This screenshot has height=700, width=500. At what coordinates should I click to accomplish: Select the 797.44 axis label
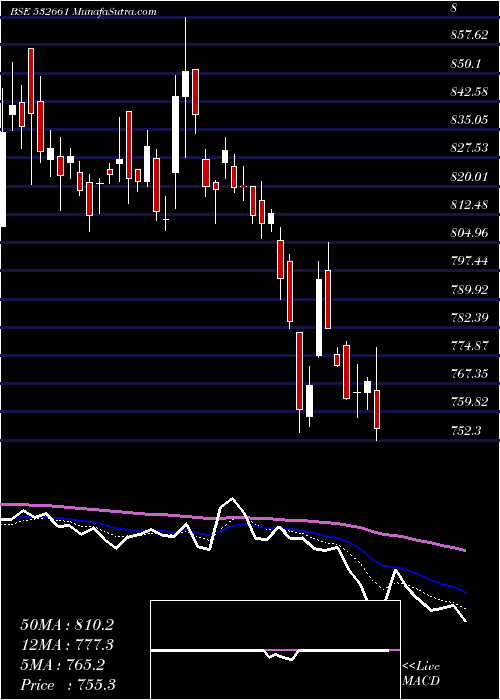tap(469, 261)
